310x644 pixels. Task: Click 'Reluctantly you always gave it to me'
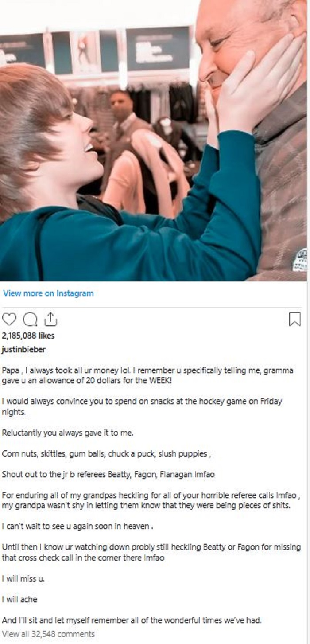coord(67,433)
